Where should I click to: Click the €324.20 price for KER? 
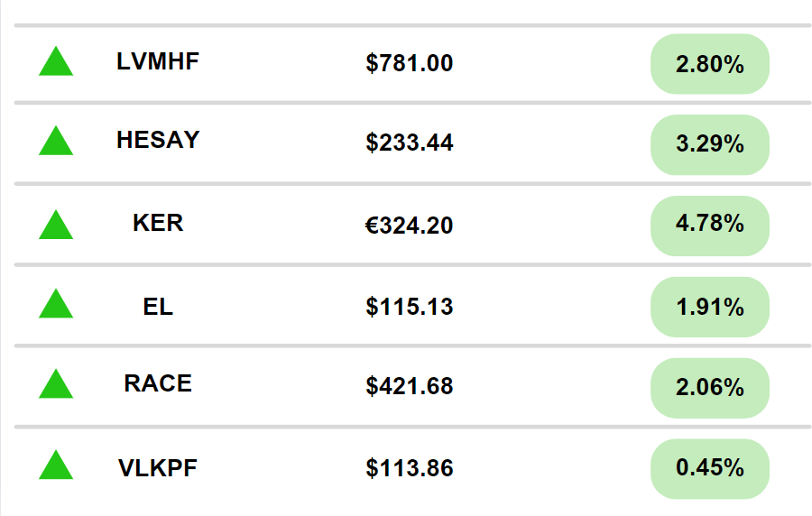[x=410, y=226]
